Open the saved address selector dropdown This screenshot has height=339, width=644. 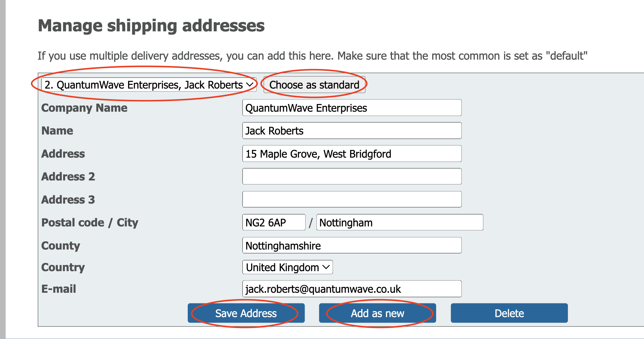click(149, 85)
